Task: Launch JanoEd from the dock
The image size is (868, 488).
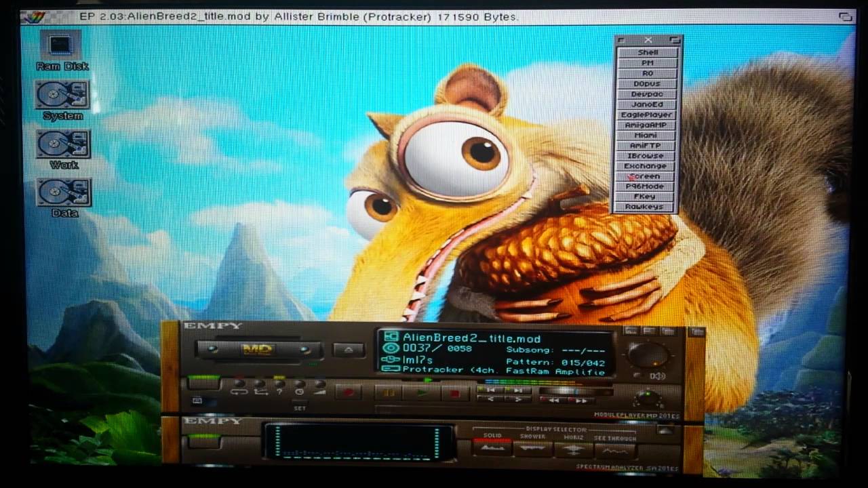Action: pyautogui.click(x=648, y=104)
